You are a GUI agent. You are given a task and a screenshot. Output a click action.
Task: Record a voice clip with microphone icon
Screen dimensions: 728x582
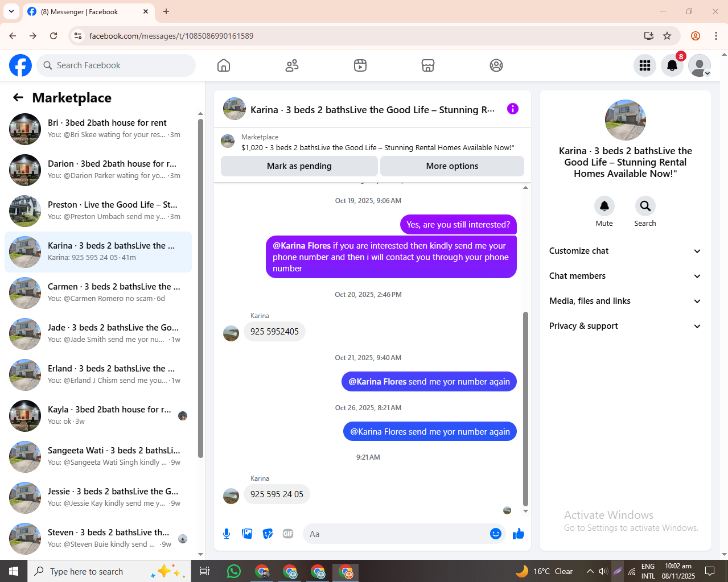click(x=227, y=534)
